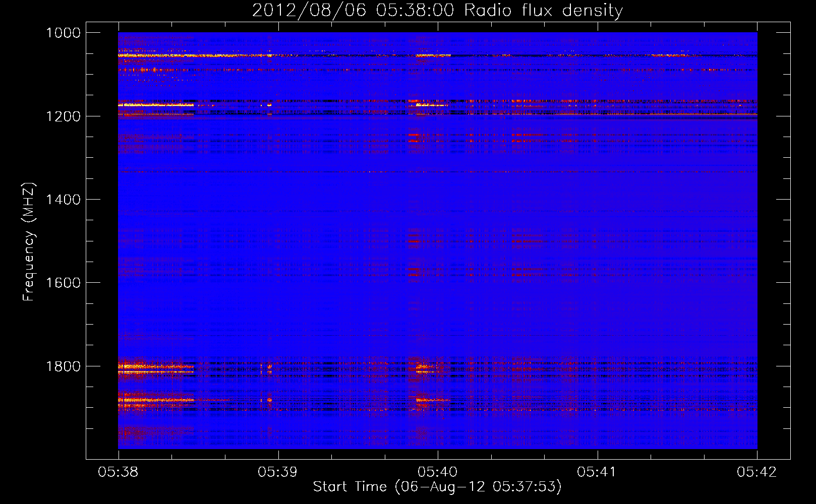Click the 05:42 time tick label
This screenshot has height=504, width=816.
click(757, 472)
